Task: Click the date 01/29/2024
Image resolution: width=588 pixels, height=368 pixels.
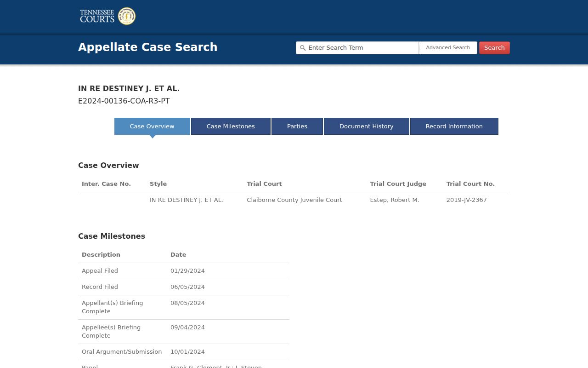Action: point(187,271)
